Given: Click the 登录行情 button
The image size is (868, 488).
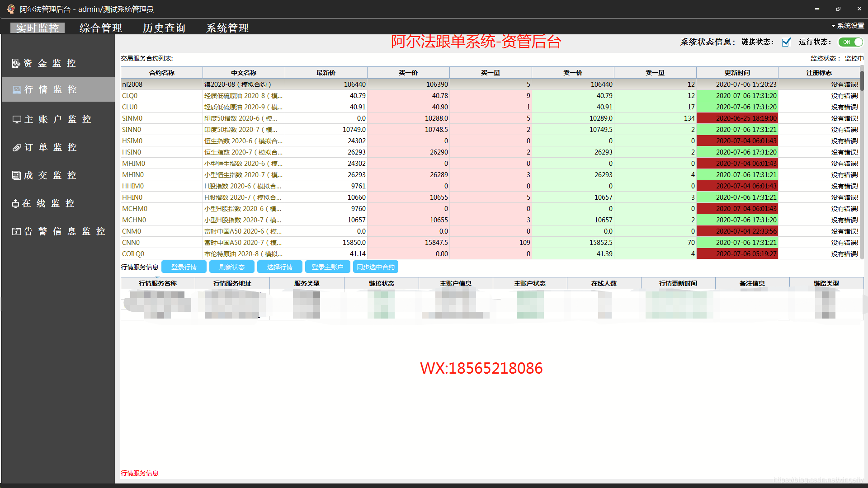Looking at the screenshot, I should click(x=184, y=267).
